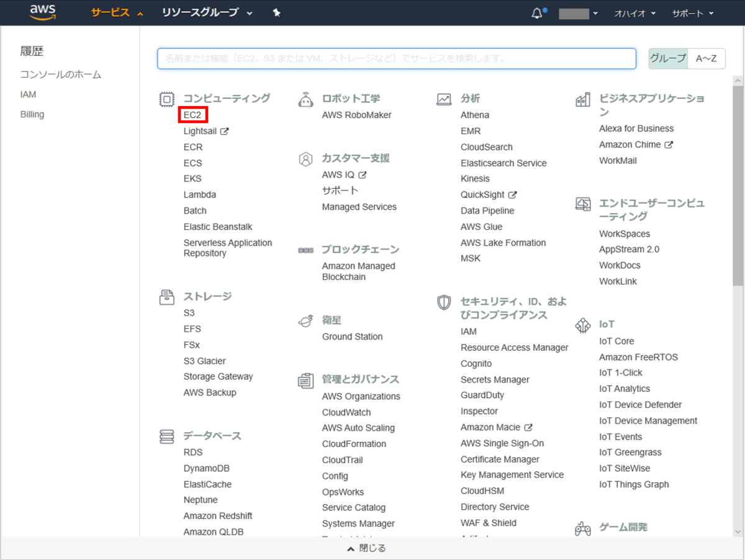
Task: Click external link icon beside AWS IQ
Action: [363, 175]
